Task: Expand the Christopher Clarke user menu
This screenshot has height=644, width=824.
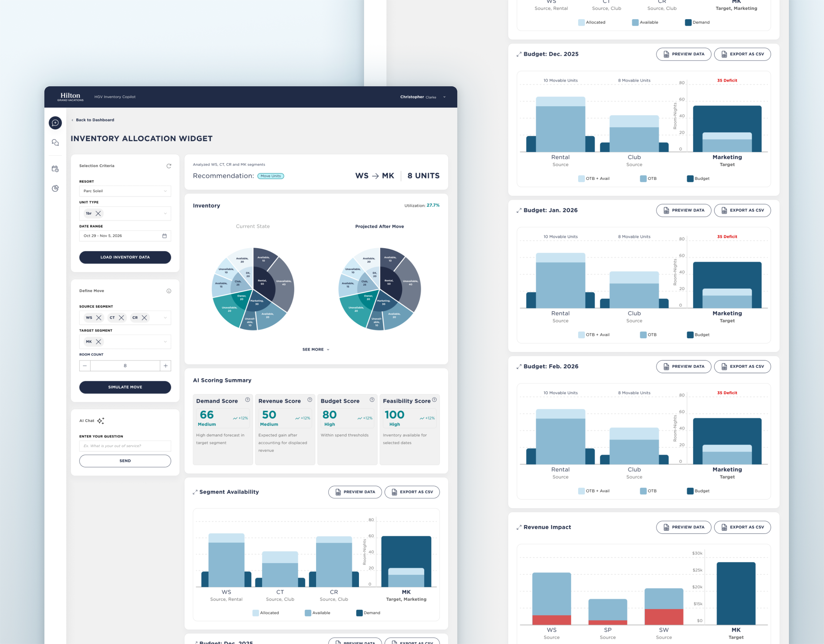Action: [444, 97]
